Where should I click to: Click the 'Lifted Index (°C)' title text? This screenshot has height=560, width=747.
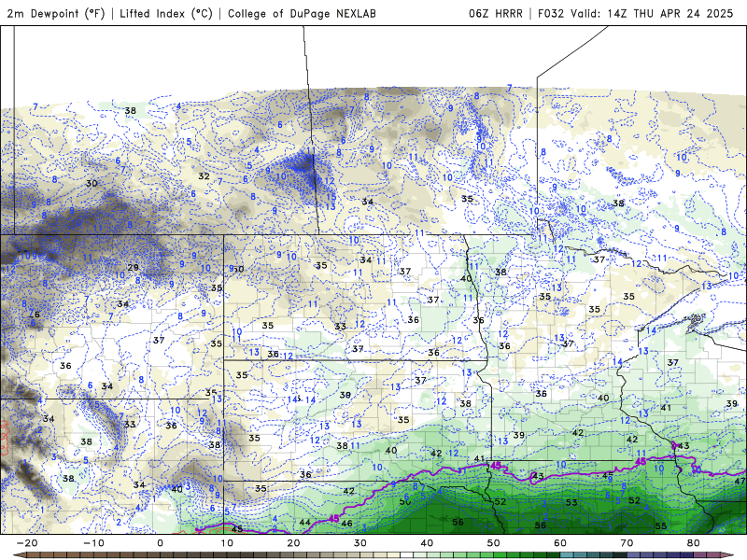[166, 13]
